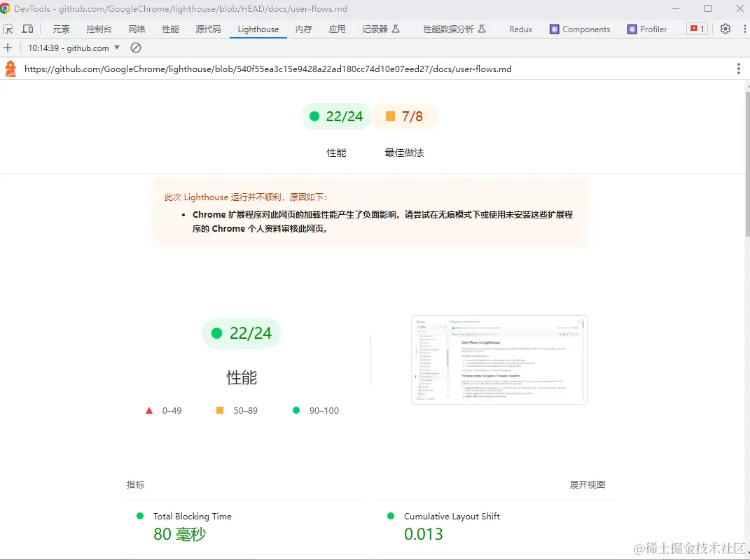Click the Chrome icon in title bar
Screen dimensions: 750x560
pos(5,8)
